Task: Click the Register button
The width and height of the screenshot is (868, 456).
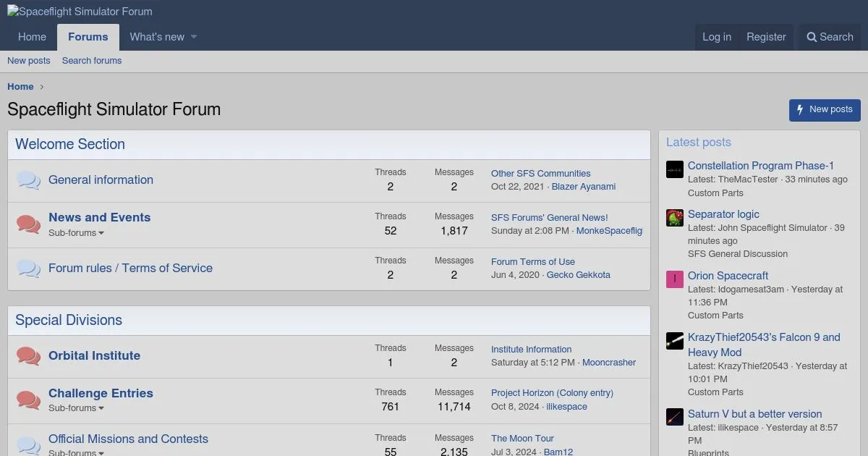Action: coord(766,37)
